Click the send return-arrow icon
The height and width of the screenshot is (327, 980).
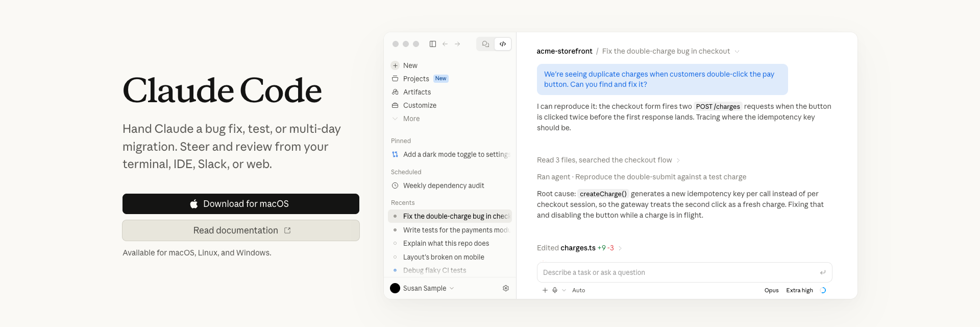pos(823,272)
